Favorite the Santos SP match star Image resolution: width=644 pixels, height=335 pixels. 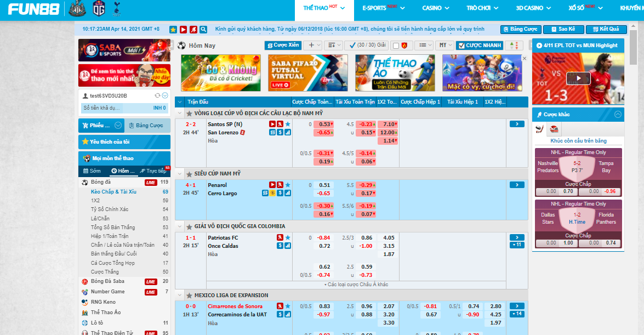pyautogui.click(x=288, y=124)
